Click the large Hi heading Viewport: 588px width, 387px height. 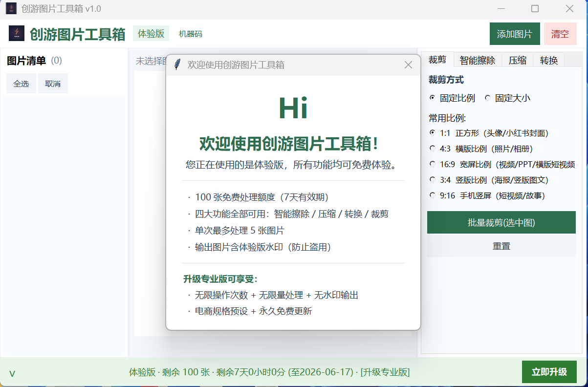click(x=293, y=108)
